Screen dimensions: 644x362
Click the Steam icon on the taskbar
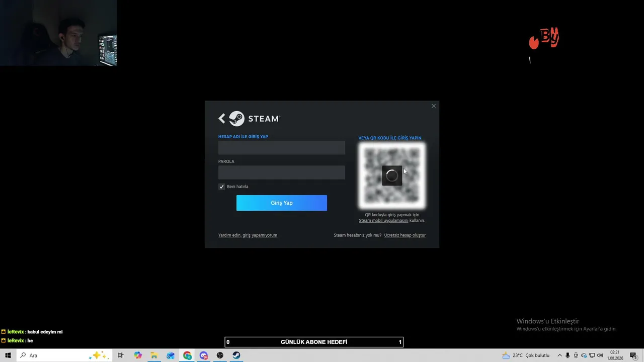pos(236,355)
